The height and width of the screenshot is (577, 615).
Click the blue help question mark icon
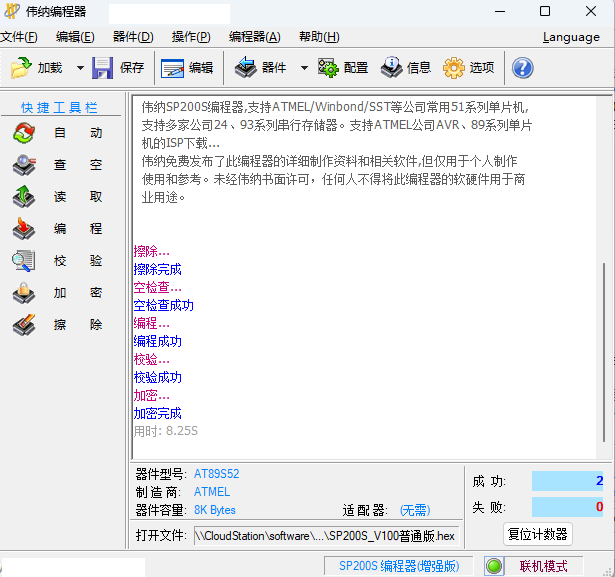point(522,68)
